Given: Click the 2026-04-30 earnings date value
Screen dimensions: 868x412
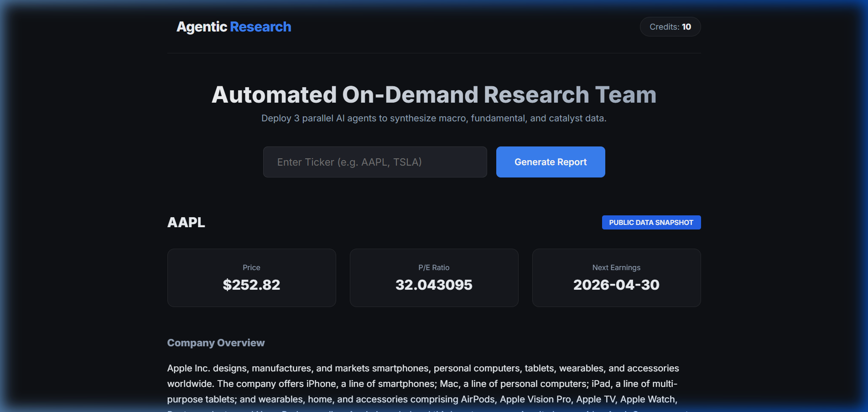Looking at the screenshot, I should coord(616,285).
